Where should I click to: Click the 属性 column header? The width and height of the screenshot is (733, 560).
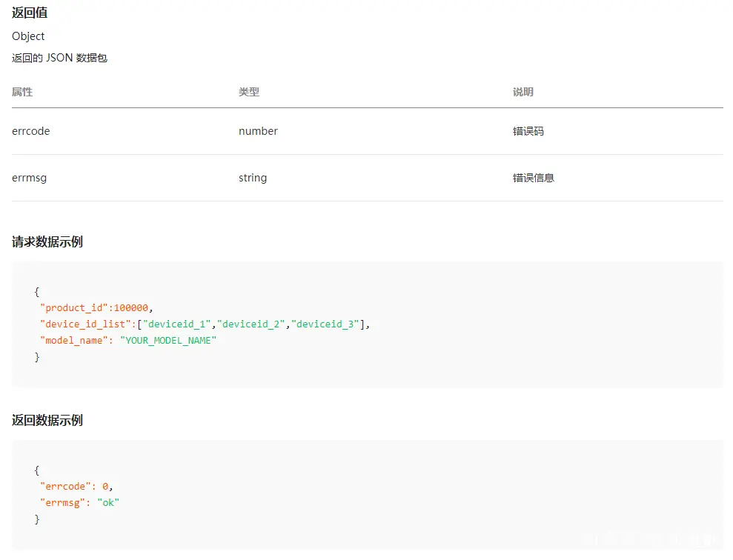click(22, 92)
